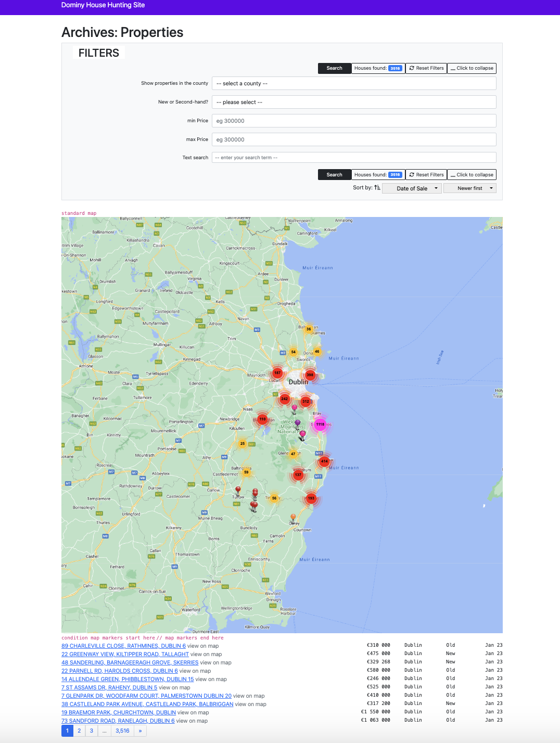The width and height of the screenshot is (560, 743).
Task: Open the county selection dropdown
Action: tap(354, 83)
